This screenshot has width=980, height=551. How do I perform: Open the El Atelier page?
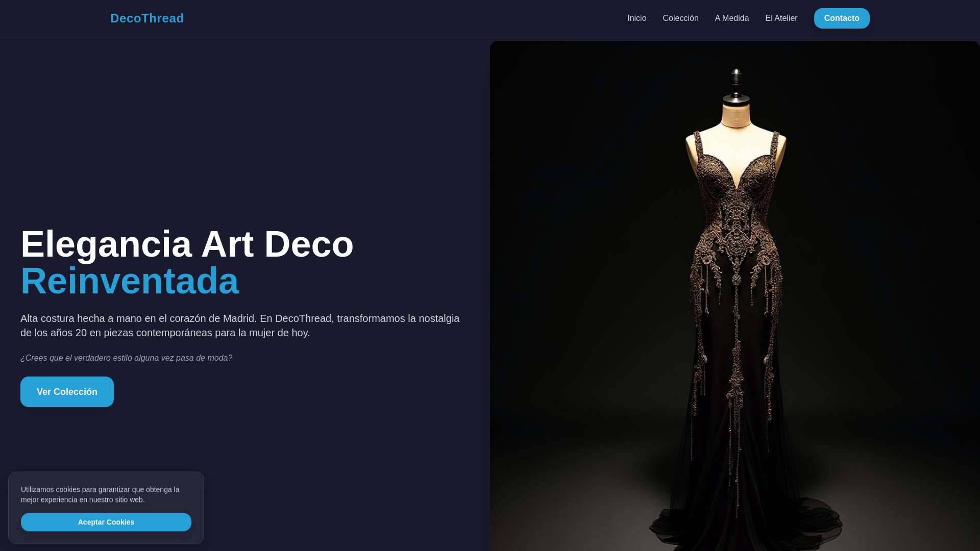[x=781, y=18]
